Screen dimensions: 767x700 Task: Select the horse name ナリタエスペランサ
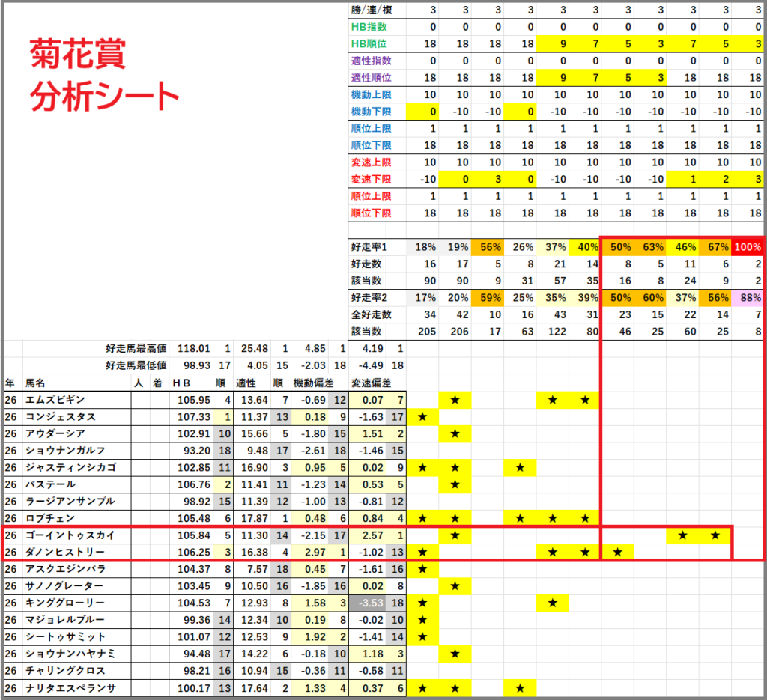click(x=71, y=688)
